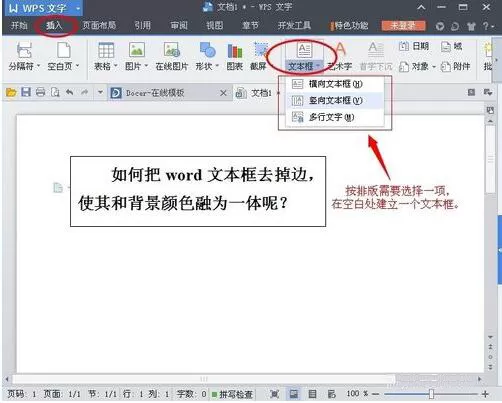This screenshot has width=502, height=403.
Task: Switch to the 开始 tab
Action: coord(19,26)
